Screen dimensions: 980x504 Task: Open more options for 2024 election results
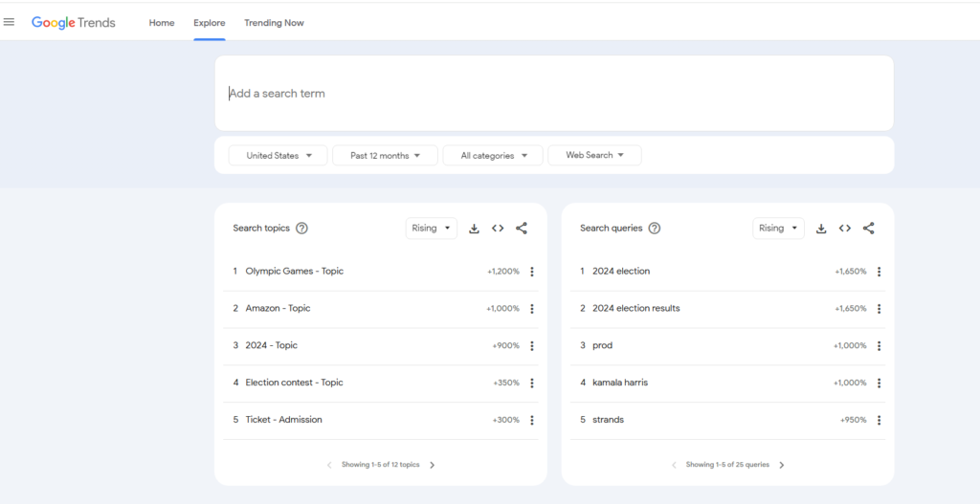879,309
